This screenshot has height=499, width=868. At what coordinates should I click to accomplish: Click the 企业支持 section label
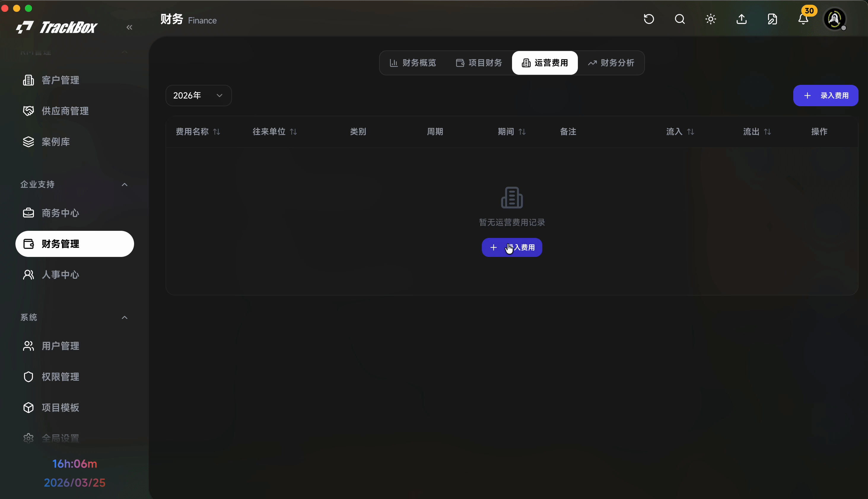click(37, 185)
